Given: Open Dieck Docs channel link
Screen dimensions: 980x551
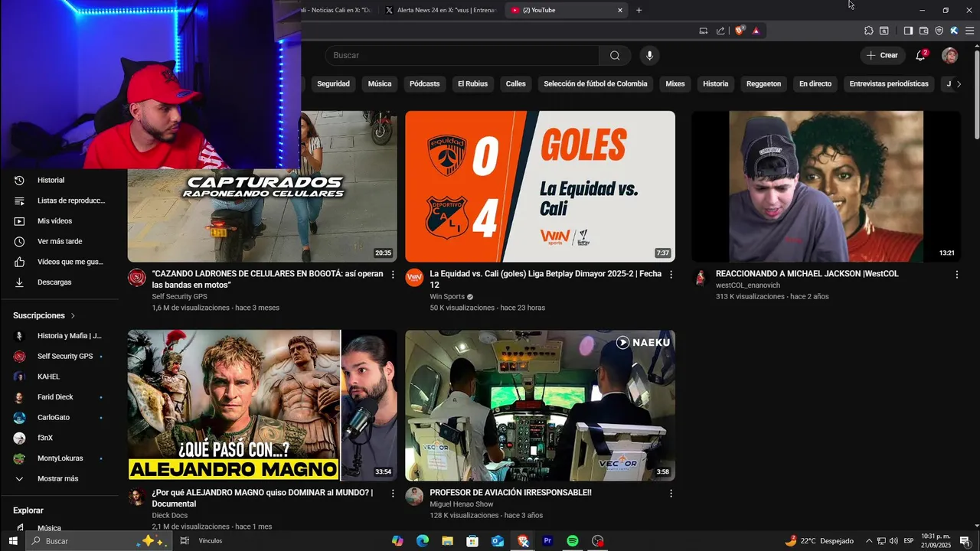Looking at the screenshot, I should point(169,515).
